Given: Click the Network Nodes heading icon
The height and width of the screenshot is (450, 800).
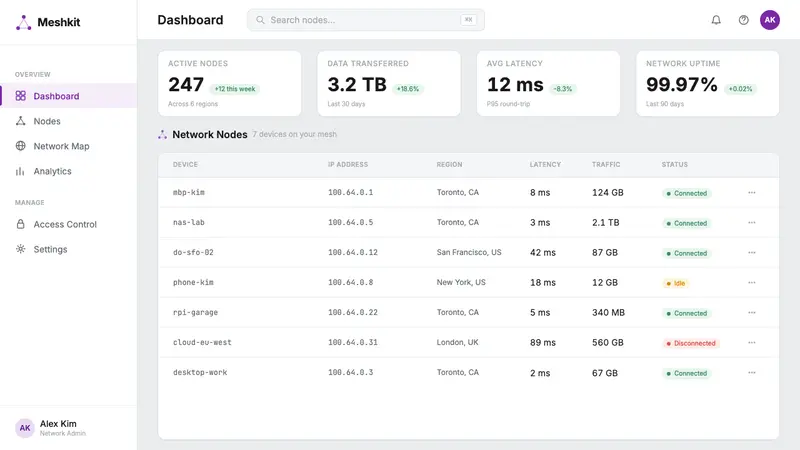Looking at the screenshot, I should point(162,135).
